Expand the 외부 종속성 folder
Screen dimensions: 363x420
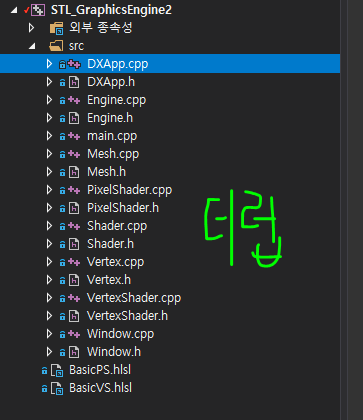coord(32,28)
